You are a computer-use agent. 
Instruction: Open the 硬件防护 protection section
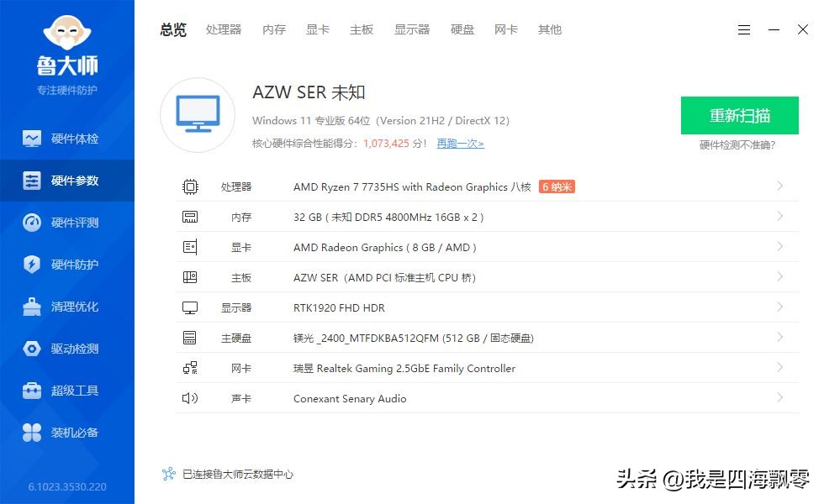(x=67, y=264)
